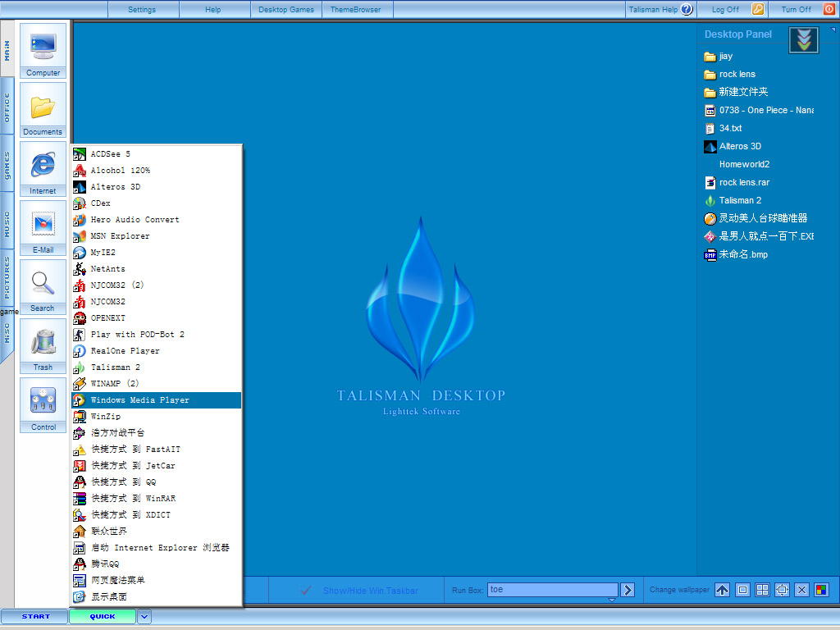
Task: Open Alteros 3D in Desktop Panel
Action: [733, 146]
